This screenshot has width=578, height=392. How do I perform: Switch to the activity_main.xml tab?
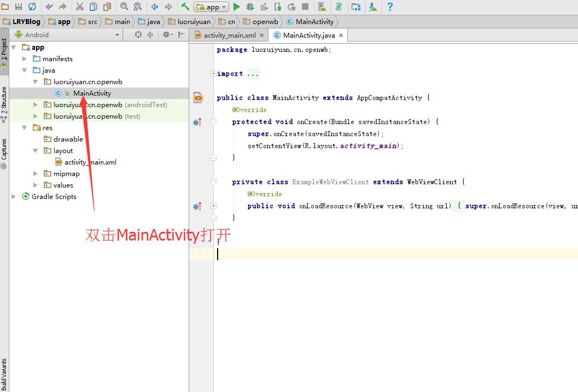[229, 36]
